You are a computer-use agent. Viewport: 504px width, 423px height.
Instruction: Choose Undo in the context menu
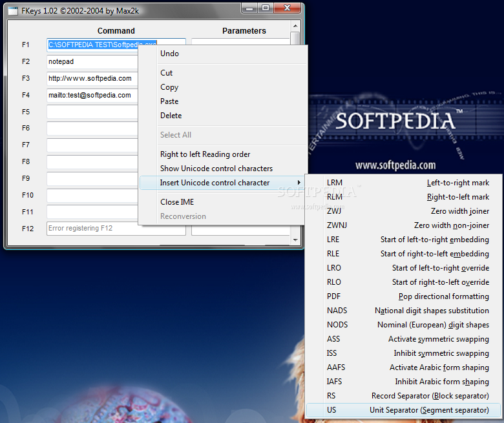(x=222, y=54)
